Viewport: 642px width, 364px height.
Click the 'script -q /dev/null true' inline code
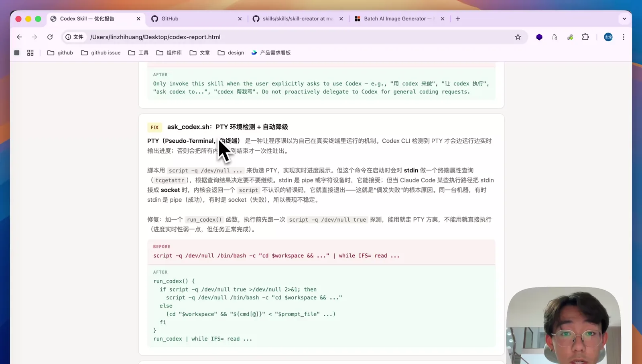point(327,220)
